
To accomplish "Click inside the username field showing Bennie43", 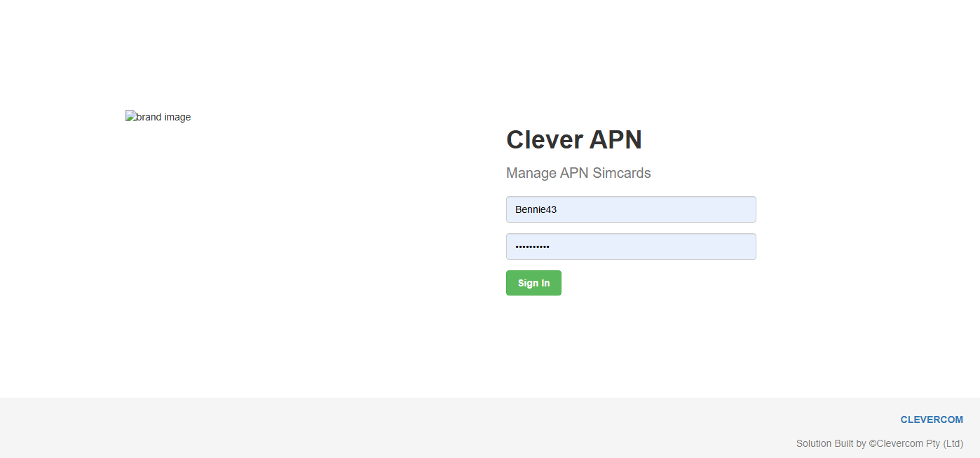I will [630, 209].
